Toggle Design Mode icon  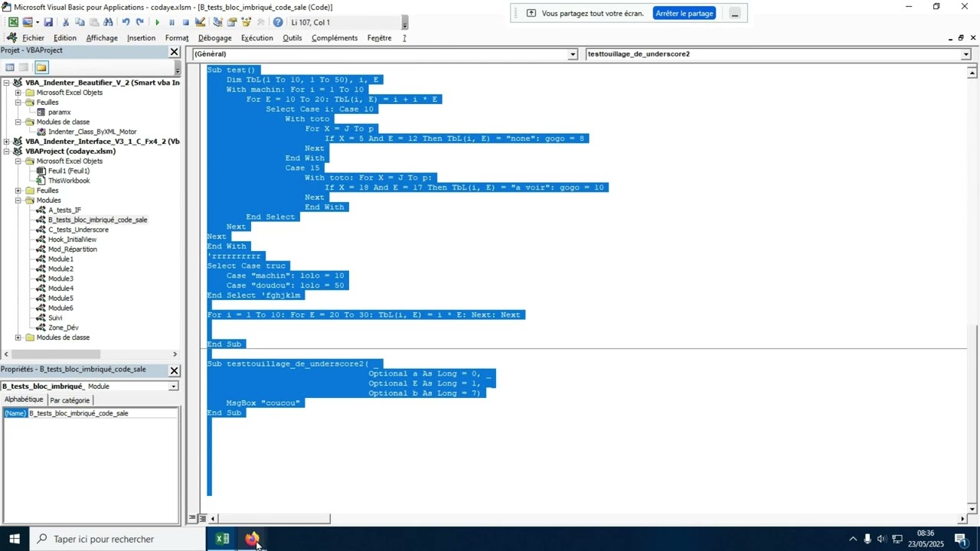pos(200,22)
